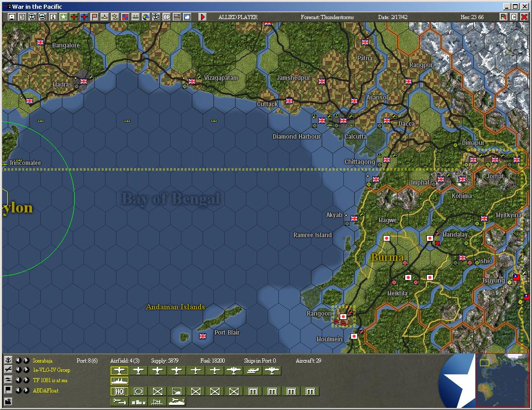The height and width of the screenshot is (410, 532).
Task: Click the 'Date: 2/17/42' text
Action: pos(393,17)
